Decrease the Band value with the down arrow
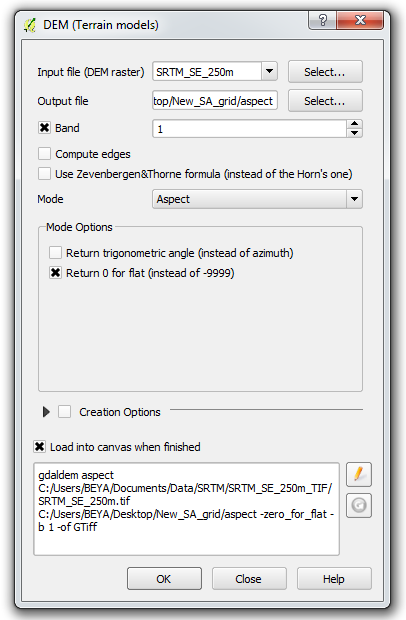 point(355,133)
